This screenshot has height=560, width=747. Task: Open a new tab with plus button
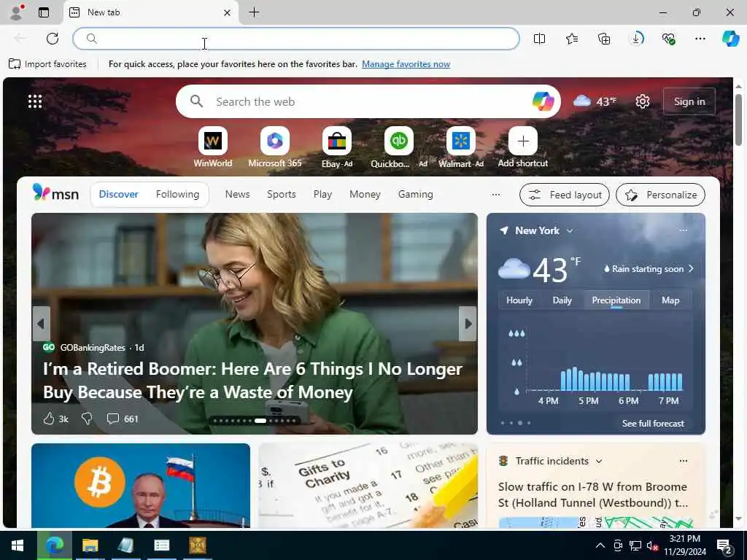(x=255, y=12)
